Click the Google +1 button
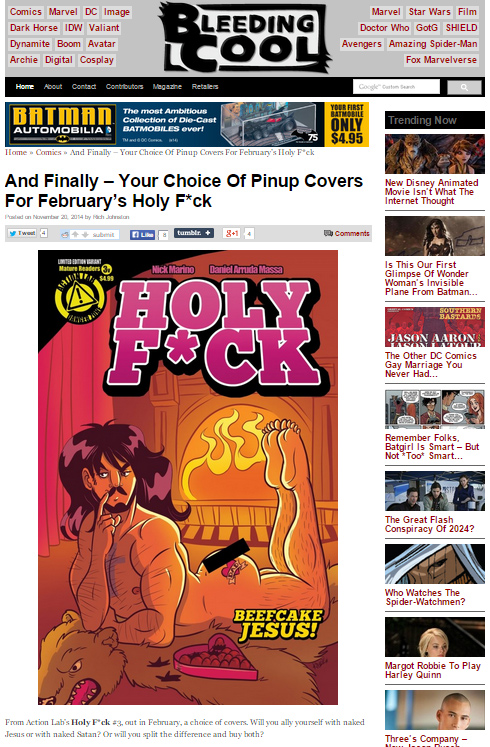Viewport: 490px width, 747px height. (231, 233)
